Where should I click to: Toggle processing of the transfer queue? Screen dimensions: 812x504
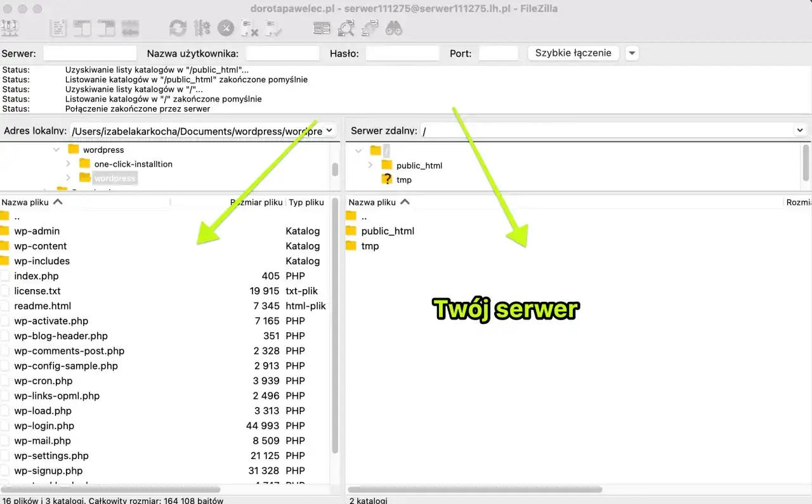[x=201, y=28]
